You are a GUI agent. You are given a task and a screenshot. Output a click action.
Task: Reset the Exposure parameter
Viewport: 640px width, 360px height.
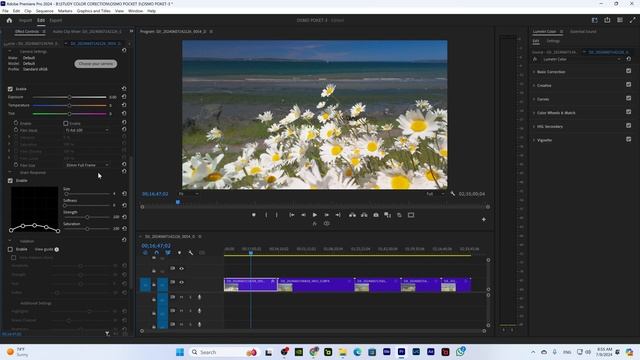point(124,97)
